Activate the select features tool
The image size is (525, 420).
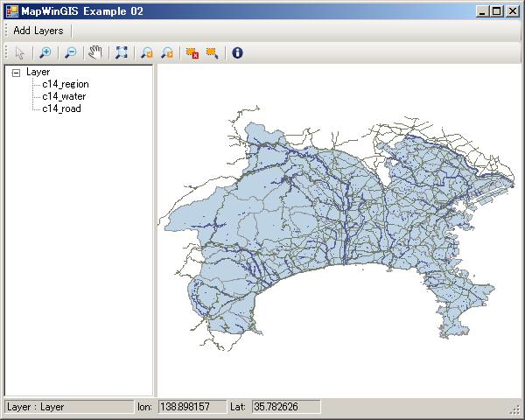[x=212, y=52]
